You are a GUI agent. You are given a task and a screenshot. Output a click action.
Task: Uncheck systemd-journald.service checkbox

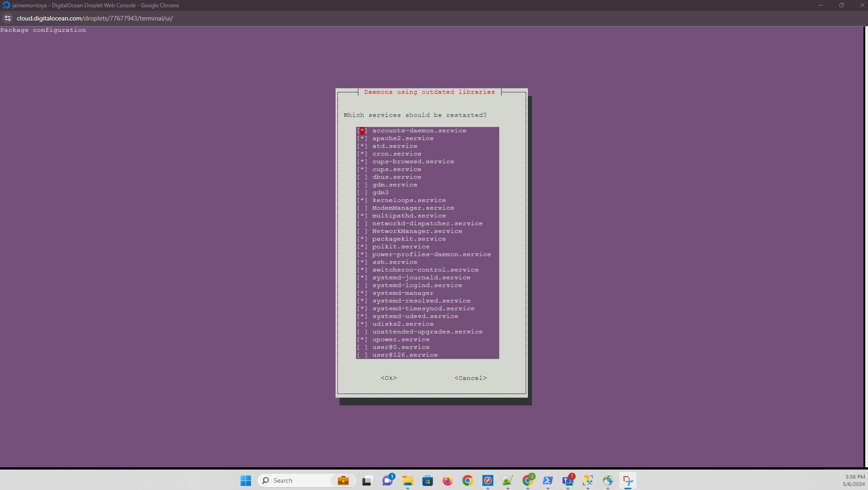(x=362, y=278)
